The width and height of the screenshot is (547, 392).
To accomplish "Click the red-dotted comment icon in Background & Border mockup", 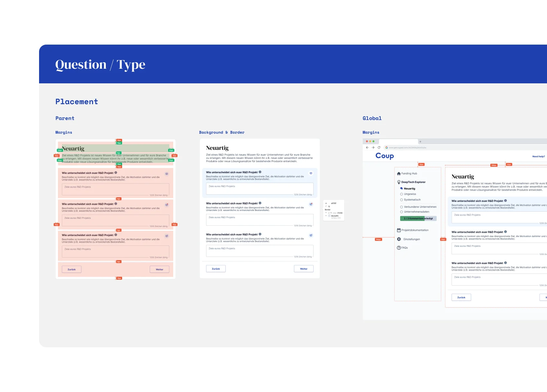I will click(311, 204).
